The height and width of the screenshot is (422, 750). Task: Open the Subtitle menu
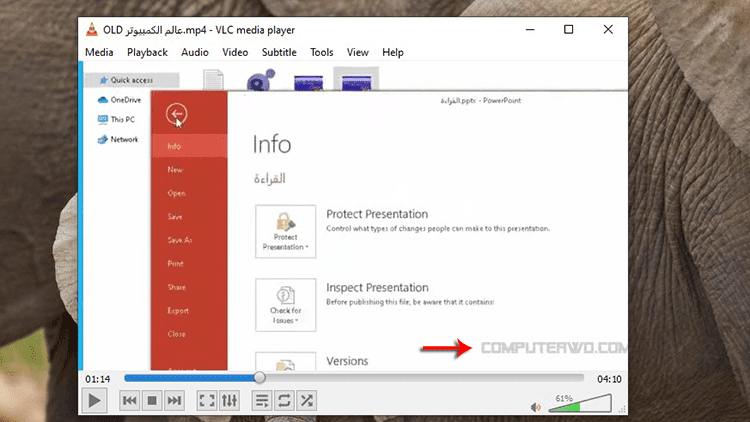tap(279, 52)
